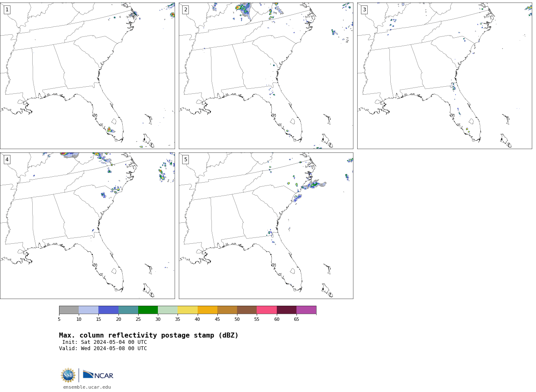536x392 pixels.
Task: Click the number 5 panel label
Action: point(186,160)
